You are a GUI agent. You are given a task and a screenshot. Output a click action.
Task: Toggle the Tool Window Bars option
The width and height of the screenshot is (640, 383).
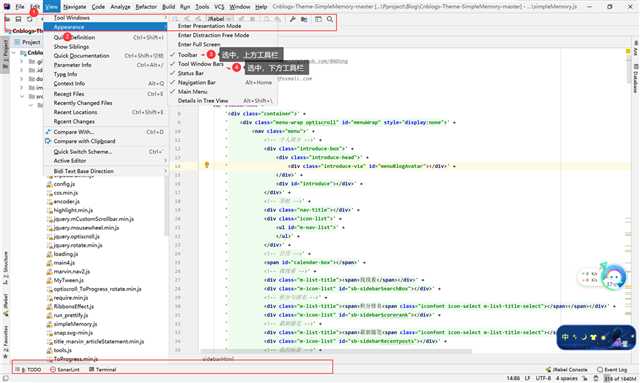click(x=223, y=64)
